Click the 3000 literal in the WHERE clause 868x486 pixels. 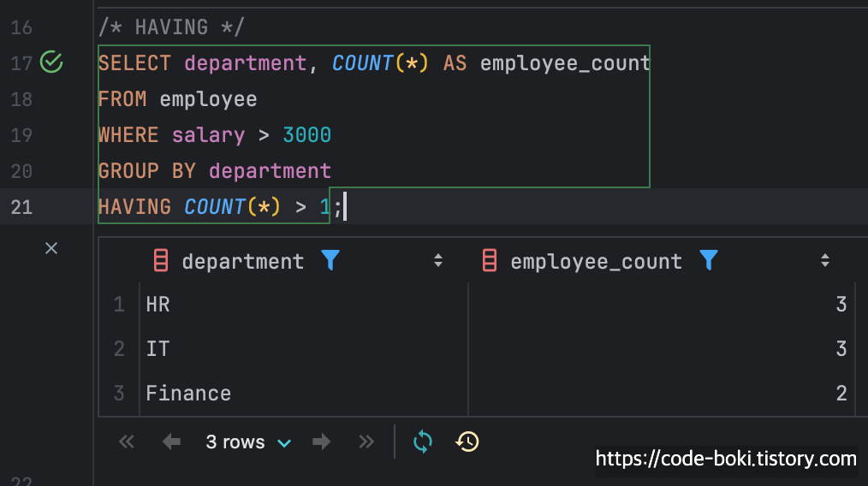click(306, 135)
